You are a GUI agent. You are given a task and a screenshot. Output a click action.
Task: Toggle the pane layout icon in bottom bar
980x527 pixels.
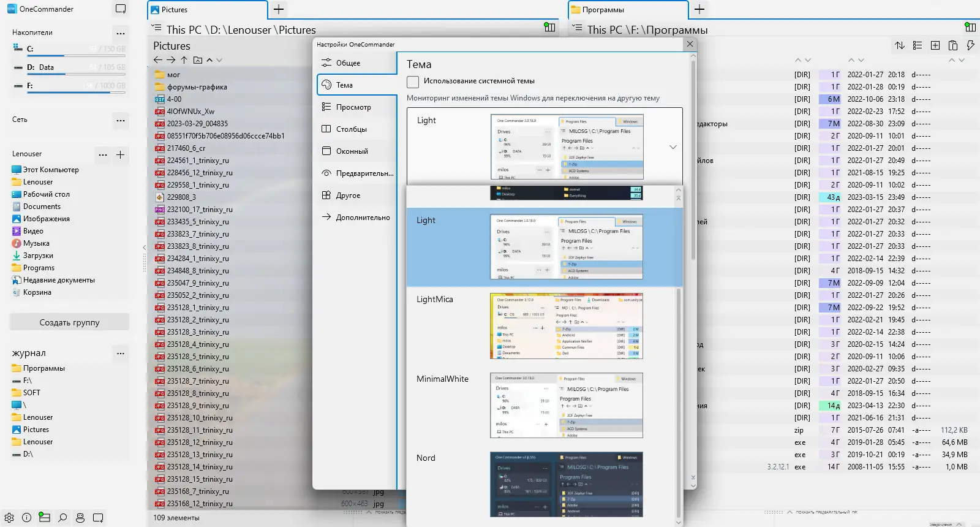pos(44,518)
